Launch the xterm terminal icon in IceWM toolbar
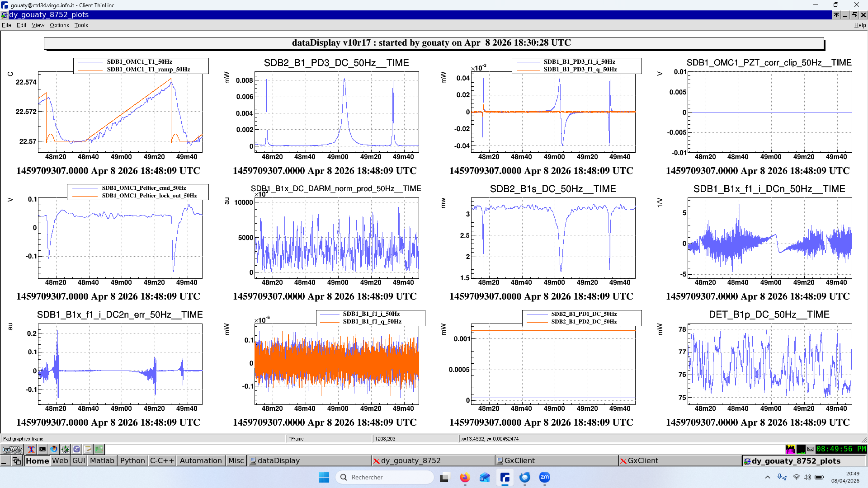This screenshot has width=868, height=488. pyautogui.click(x=31, y=449)
